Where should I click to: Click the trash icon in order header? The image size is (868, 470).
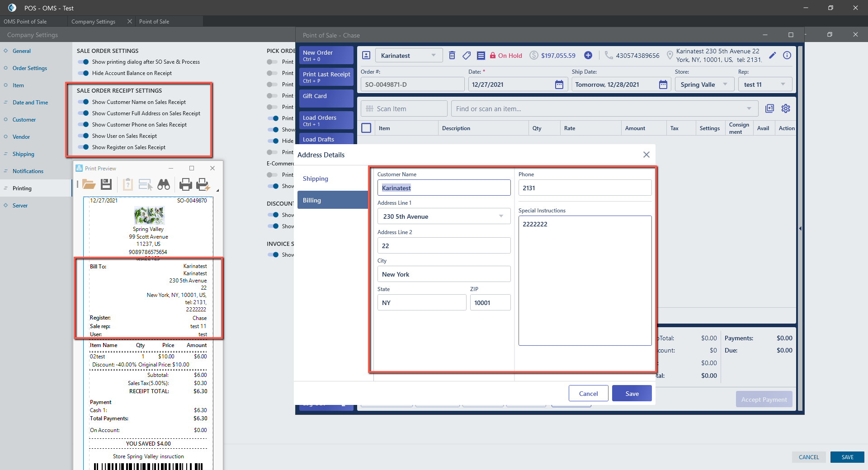pos(452,55)
